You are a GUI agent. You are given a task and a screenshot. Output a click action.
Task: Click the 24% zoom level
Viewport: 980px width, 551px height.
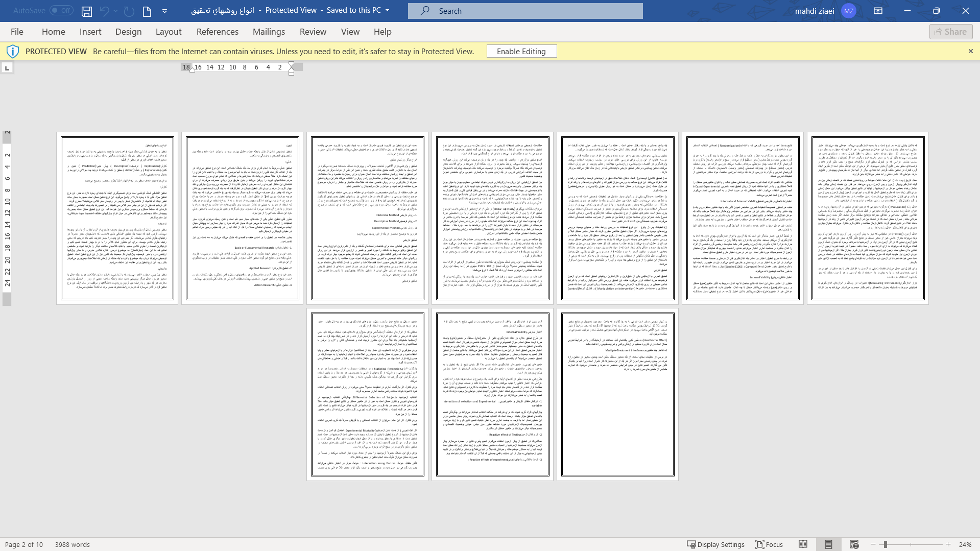965,544
